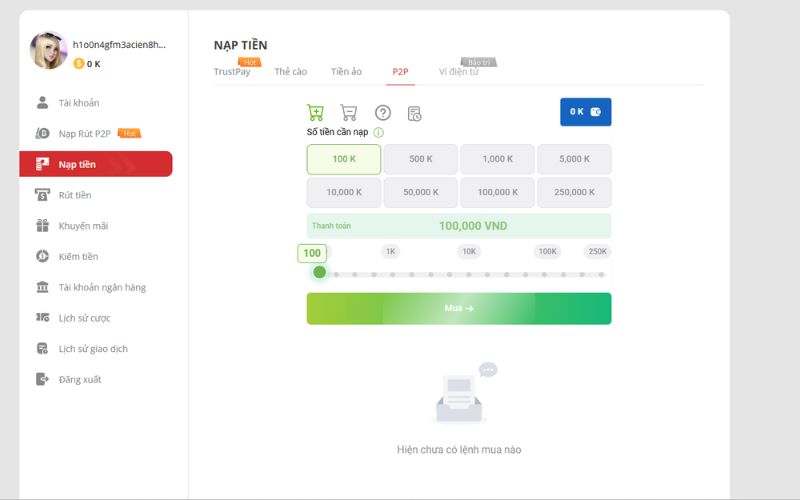Click the 100K slider marker label
The image size is (800, 500).
(x=547, y=251)
